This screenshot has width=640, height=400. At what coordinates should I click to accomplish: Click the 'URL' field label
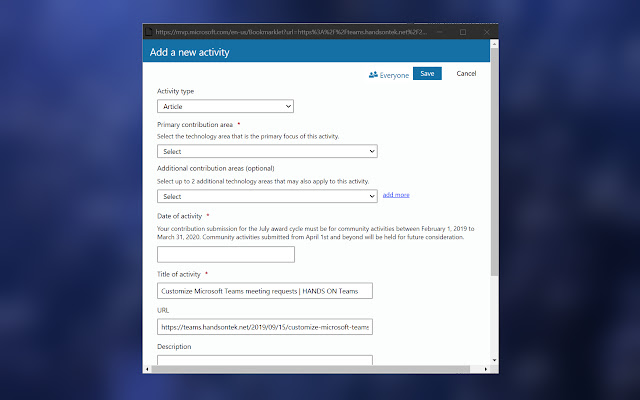pos(163,310)
